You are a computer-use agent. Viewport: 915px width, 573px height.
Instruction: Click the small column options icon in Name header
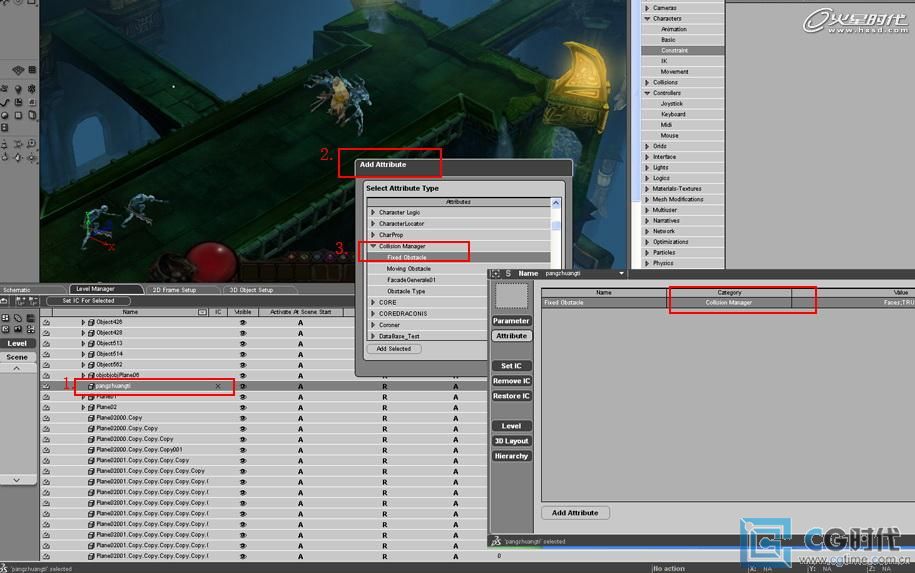pyautogui.click(x=202, y=312)
